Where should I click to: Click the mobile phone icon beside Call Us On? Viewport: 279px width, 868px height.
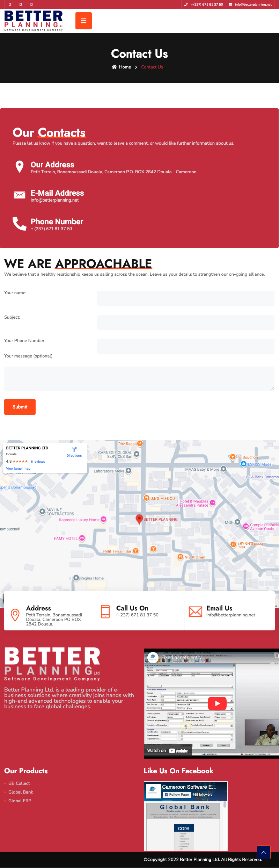tap(105, 612)
